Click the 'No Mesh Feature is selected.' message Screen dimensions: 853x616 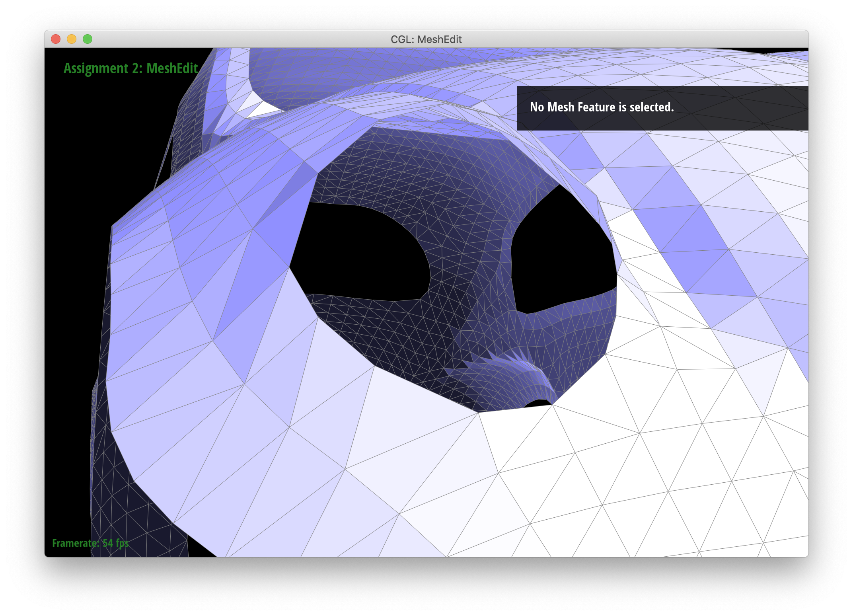point(602,107)
